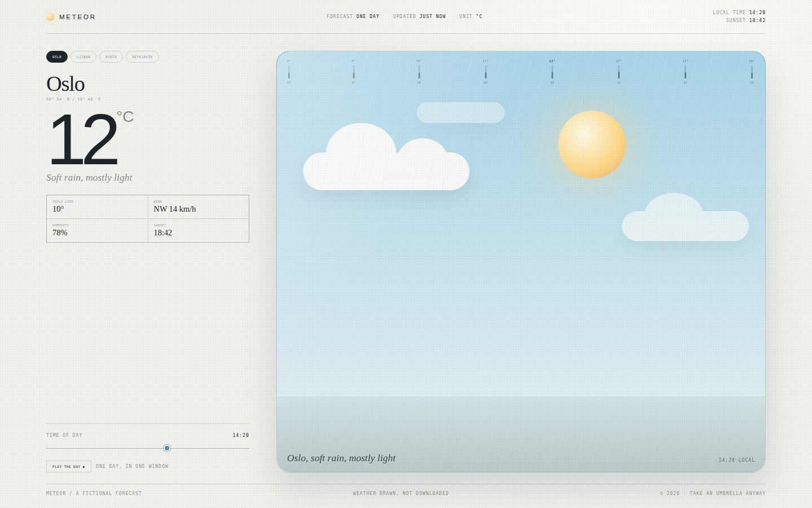Screen dimensions: 812x508
Task: Select the 13 hour marker
Action: (x=752, y=72)
